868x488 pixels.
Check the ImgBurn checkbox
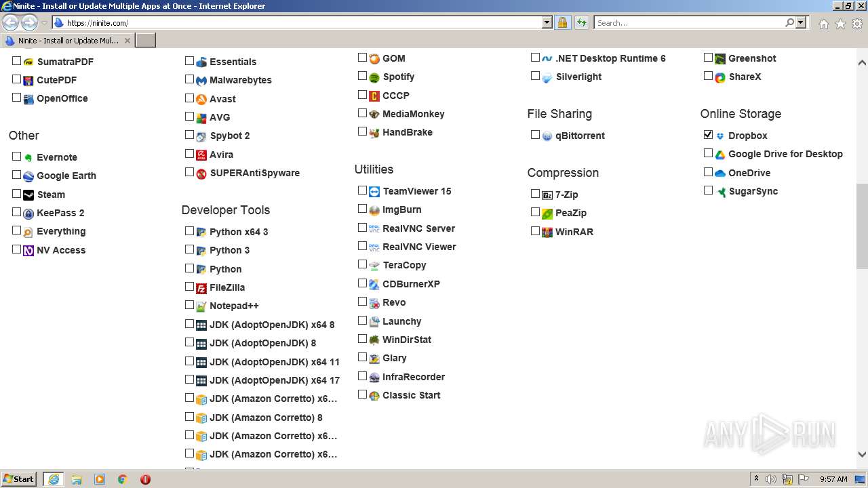(362, 209)
